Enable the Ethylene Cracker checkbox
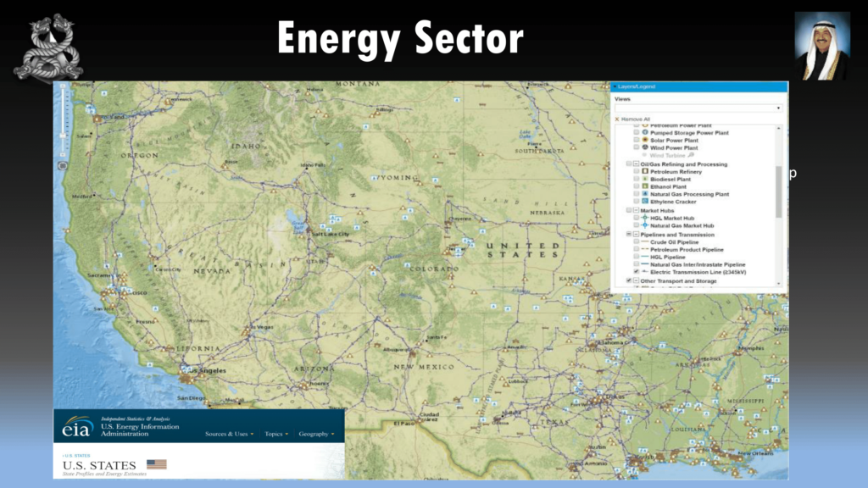This screenshot has height=488, width=868. point(637,202)
